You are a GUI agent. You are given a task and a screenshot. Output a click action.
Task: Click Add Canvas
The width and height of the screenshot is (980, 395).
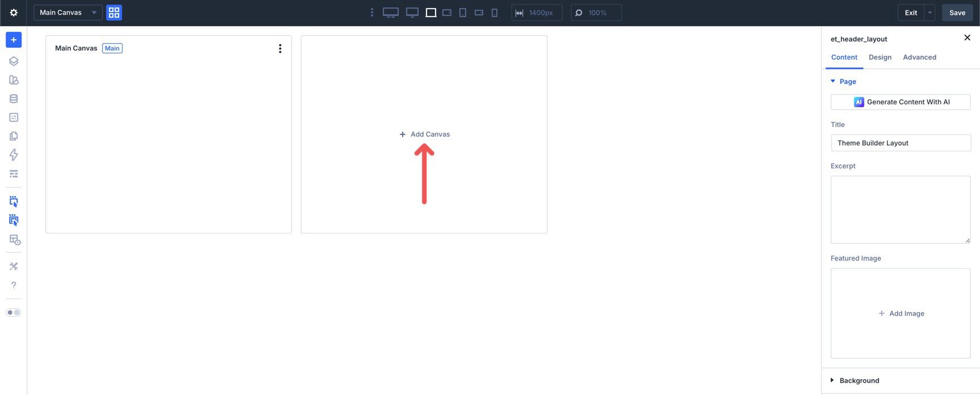point(424,134)
